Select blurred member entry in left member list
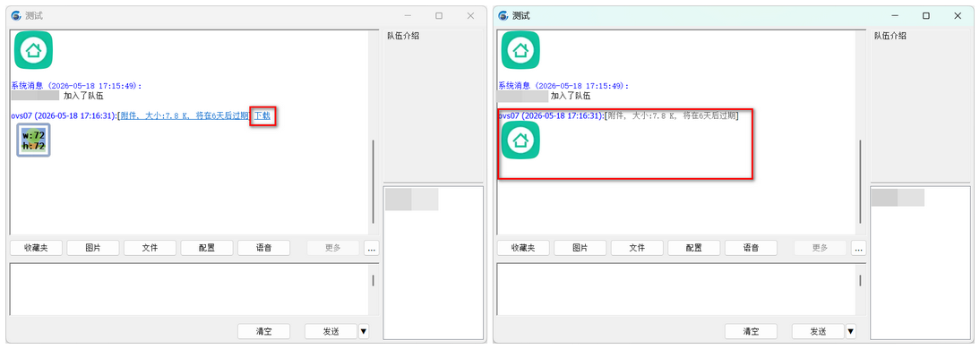The image size is (980, 349). (412, 200)
